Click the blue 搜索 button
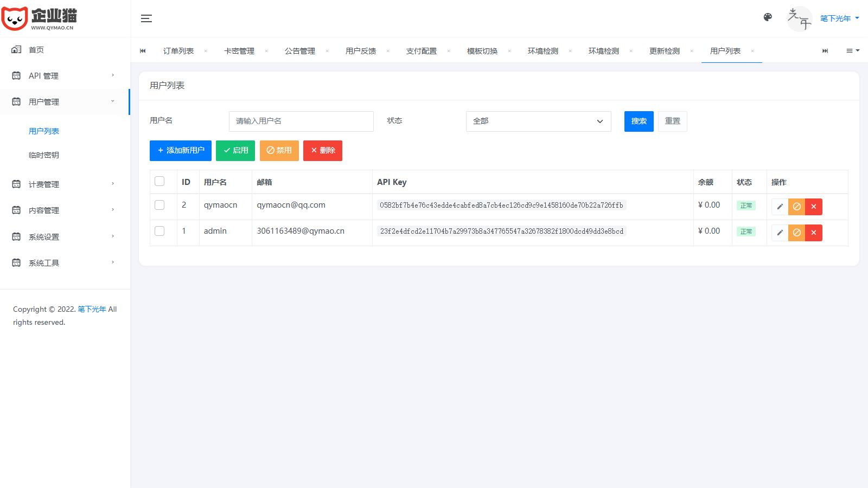 tap(639, 121)
